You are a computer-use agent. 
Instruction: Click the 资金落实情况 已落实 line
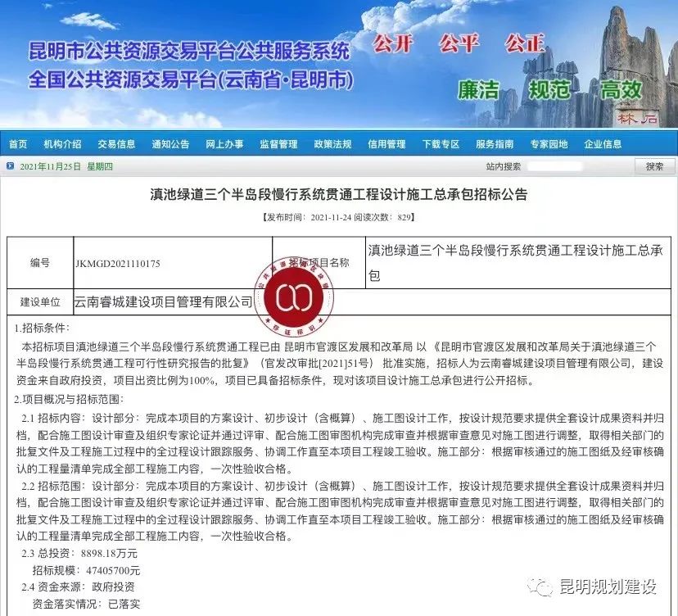click(x=86, y=604)
